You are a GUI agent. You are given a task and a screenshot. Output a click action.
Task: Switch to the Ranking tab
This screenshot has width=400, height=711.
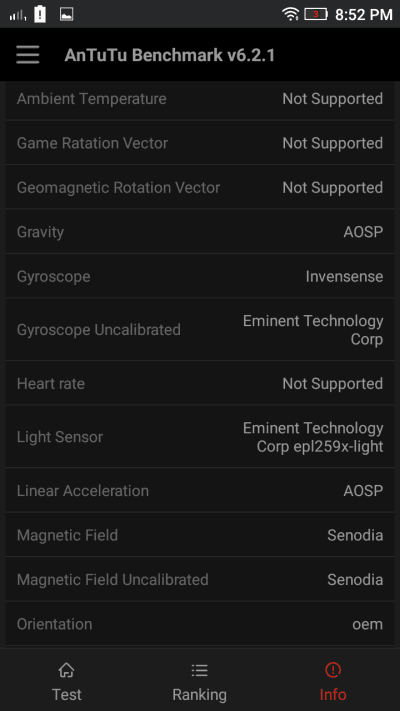(200, 680)
